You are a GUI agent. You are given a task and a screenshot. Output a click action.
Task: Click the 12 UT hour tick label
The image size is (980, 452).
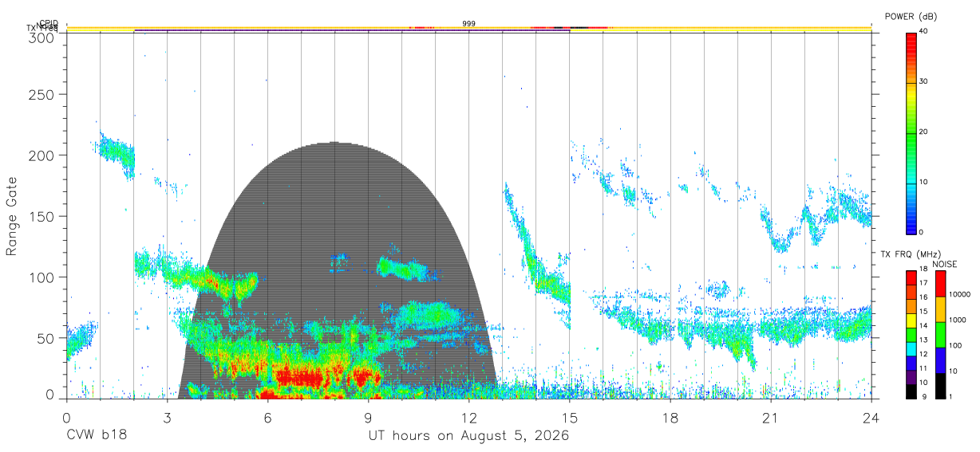tap(469, 417)
